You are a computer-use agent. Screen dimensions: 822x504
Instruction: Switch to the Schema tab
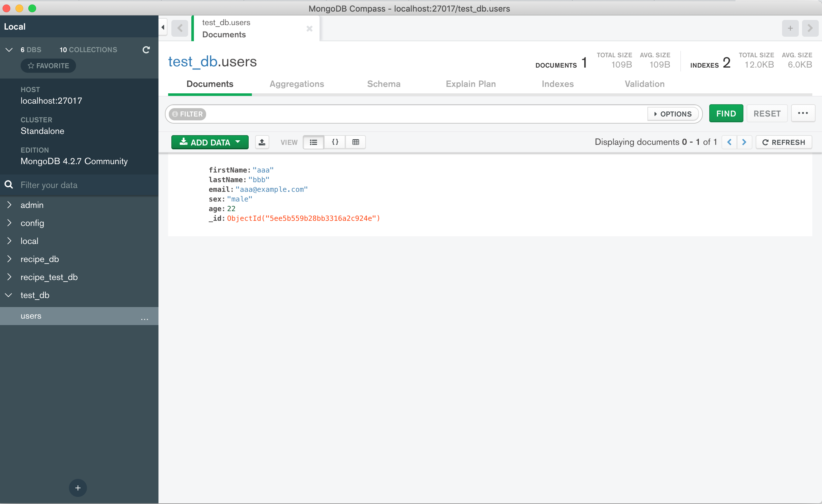[x=383, y=84]
